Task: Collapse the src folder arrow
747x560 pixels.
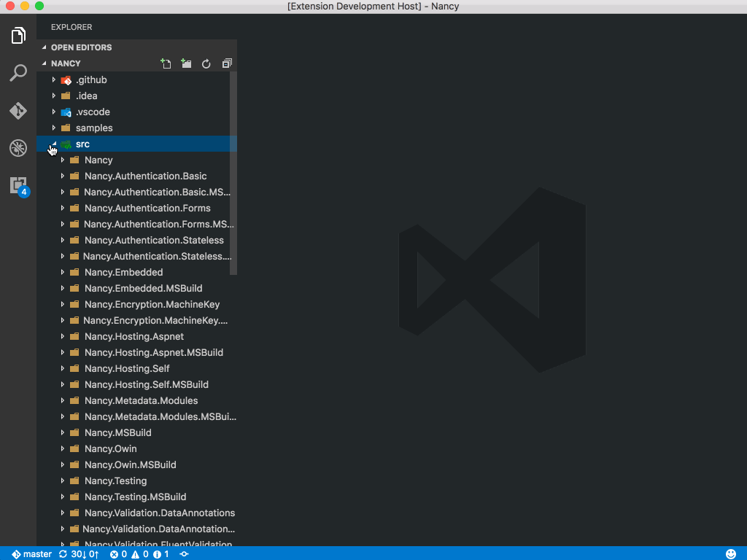Action: point(54,144)
